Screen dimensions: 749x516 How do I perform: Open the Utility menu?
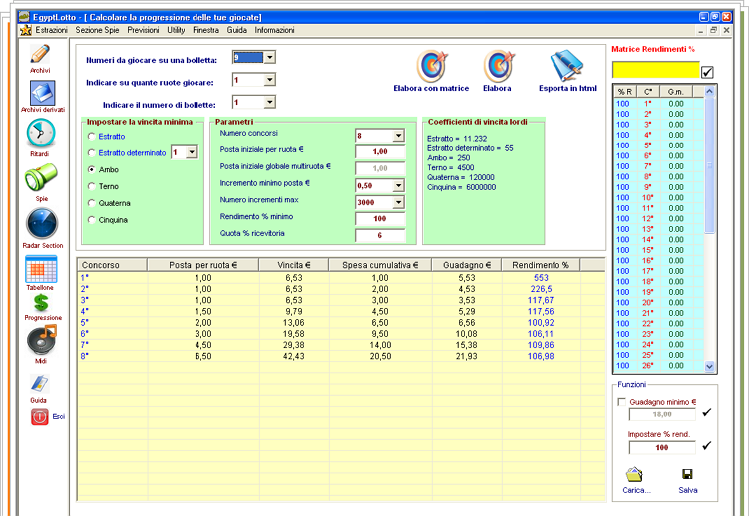pos(176,31)
